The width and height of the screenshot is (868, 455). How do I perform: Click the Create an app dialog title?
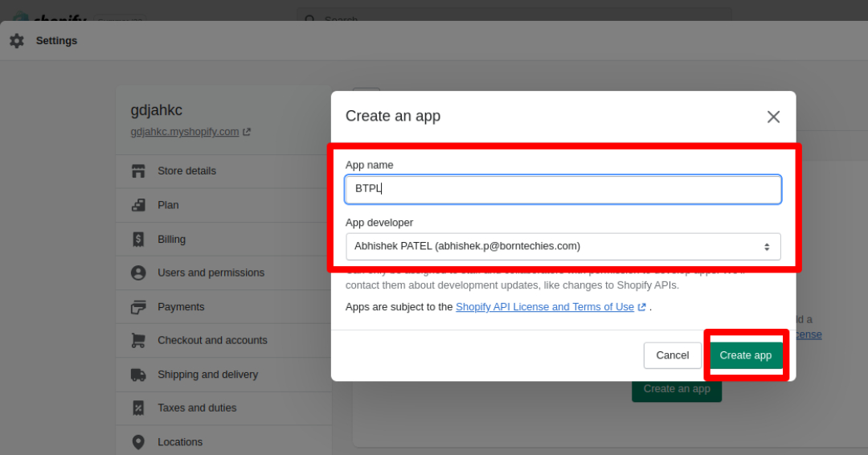pos(393,116)
